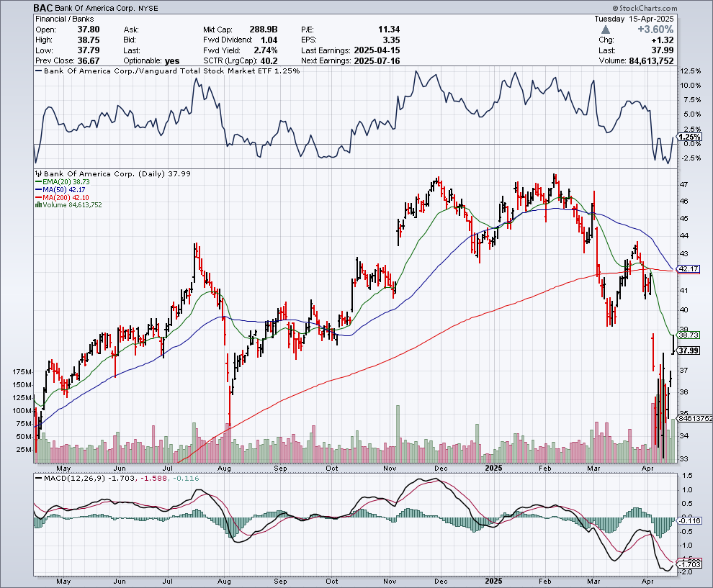Click the 33 tick on the price axis

pyautogui.click(x=684, y=459)
